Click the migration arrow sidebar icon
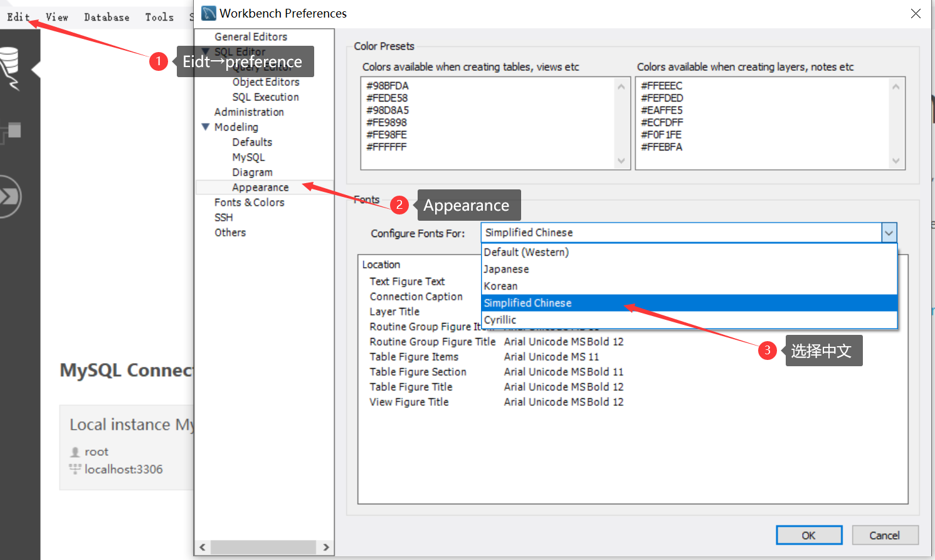 [11, 196]
